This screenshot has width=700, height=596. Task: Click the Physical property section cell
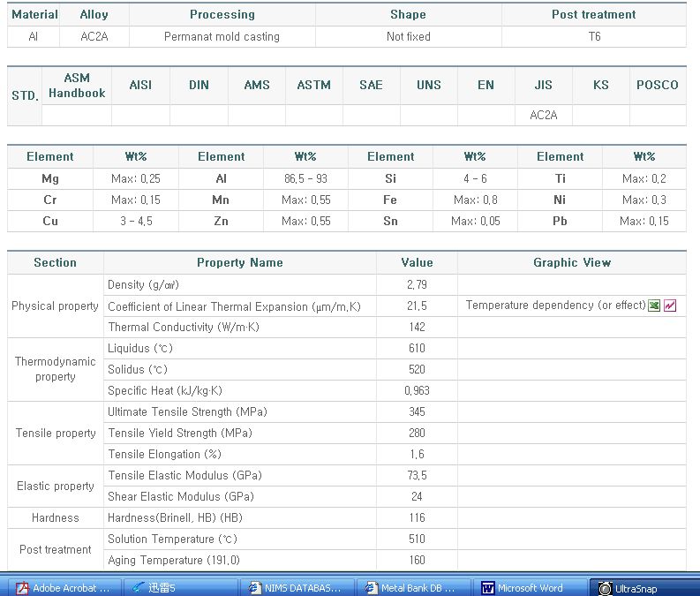coord(56,306)
